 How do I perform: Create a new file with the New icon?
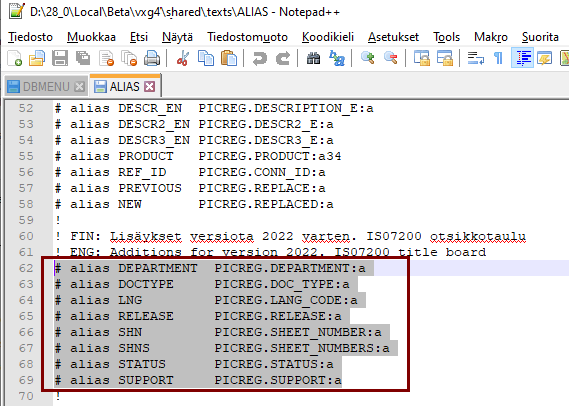(15, 58)
